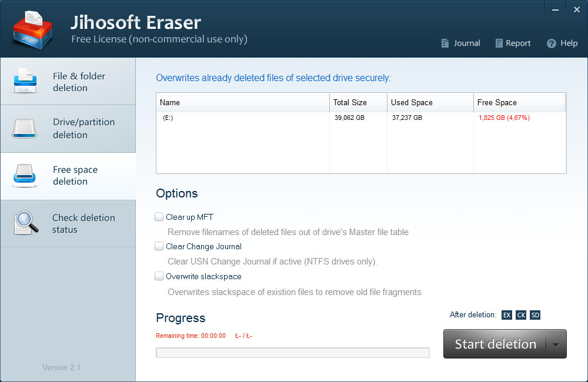Toggle the CK after-deletion option
Screen dimensions: 588x382
pyautogui.click(x=521, y=315)
